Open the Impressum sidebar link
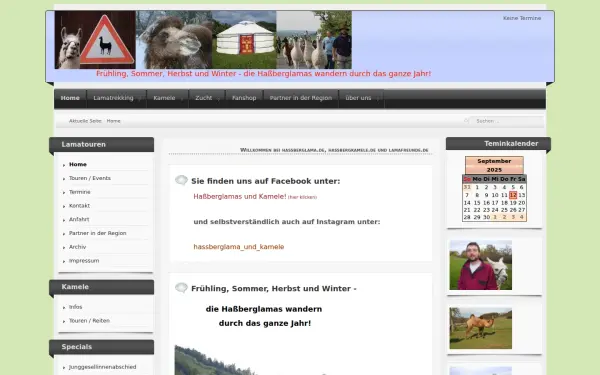The width and height of the screenshot is (600, 375). [84, 261]
